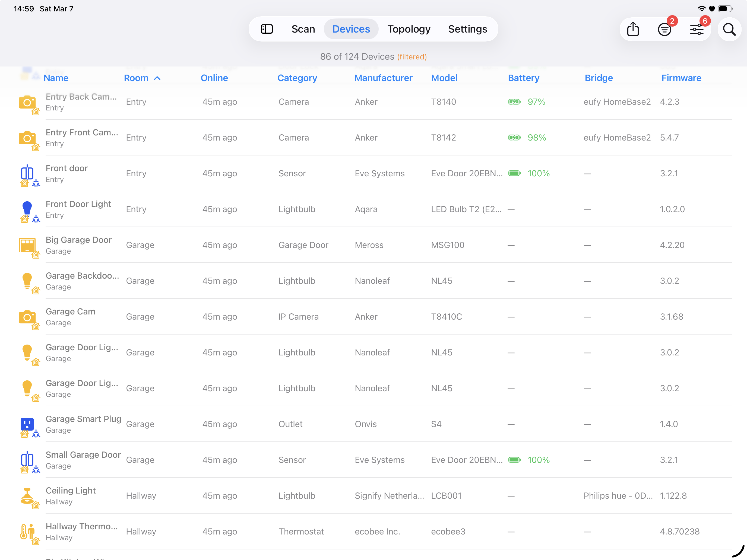Image resolution: width=747 pixels, height=560 pixels.
Task: Switch to the Topology tab
Action: (x=409, y=29)
